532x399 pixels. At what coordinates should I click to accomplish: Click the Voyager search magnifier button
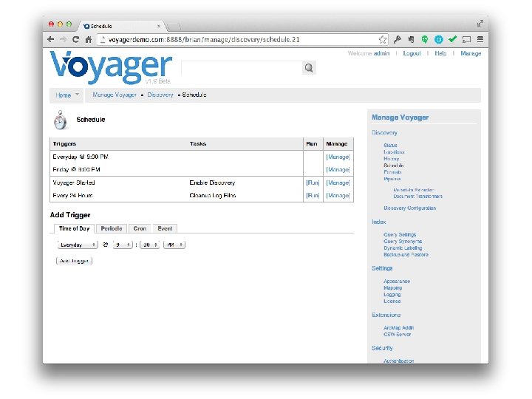coord(309,68)
